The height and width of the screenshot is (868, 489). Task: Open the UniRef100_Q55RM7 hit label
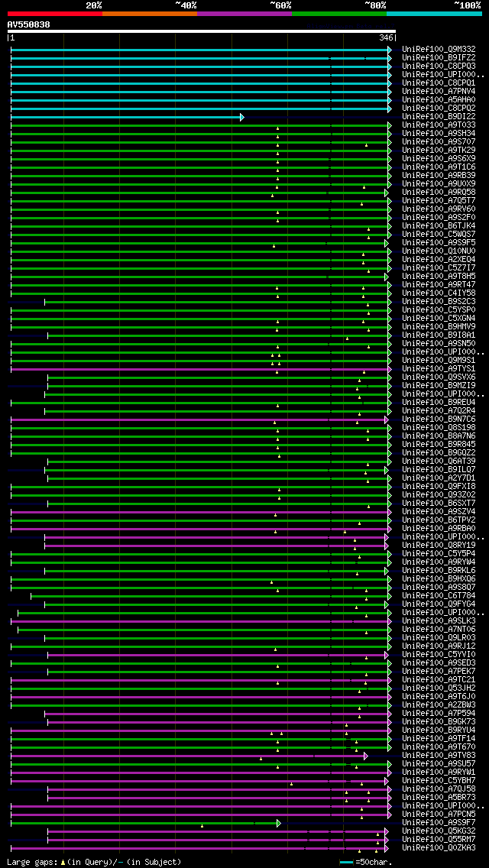pyautogui.click(x=439, y=840)
